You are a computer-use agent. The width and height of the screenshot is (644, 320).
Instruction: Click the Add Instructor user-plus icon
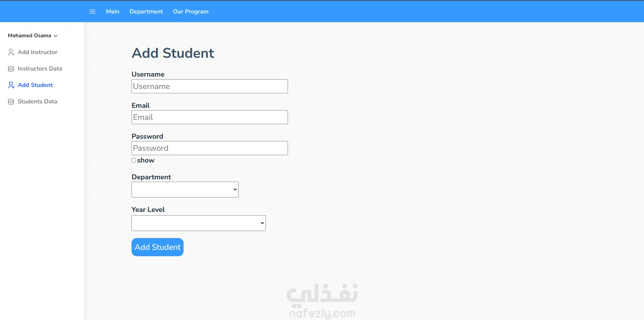tap(11, 52)
